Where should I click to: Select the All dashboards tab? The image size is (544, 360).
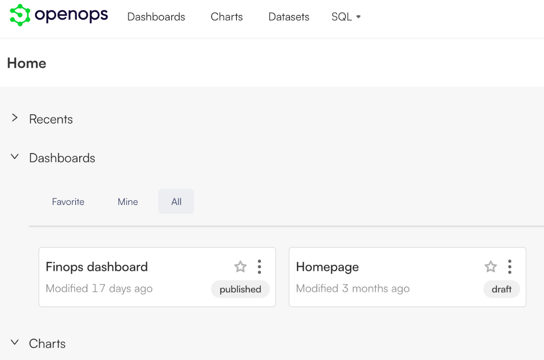176,202
